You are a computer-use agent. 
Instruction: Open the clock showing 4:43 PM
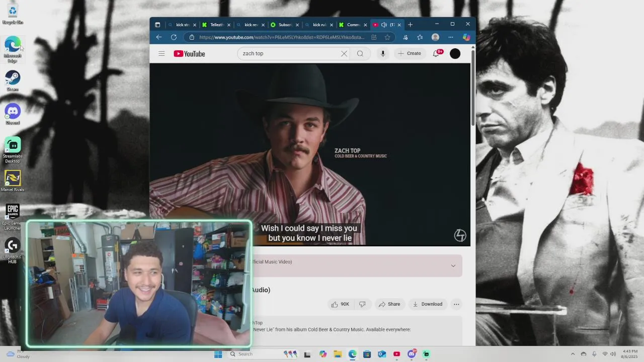630,354
